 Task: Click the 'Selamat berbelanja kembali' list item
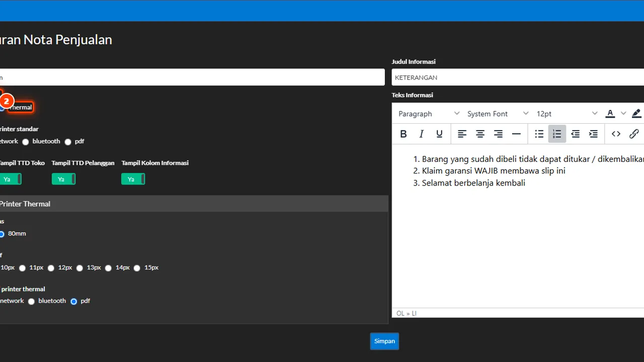coord(473,183)
